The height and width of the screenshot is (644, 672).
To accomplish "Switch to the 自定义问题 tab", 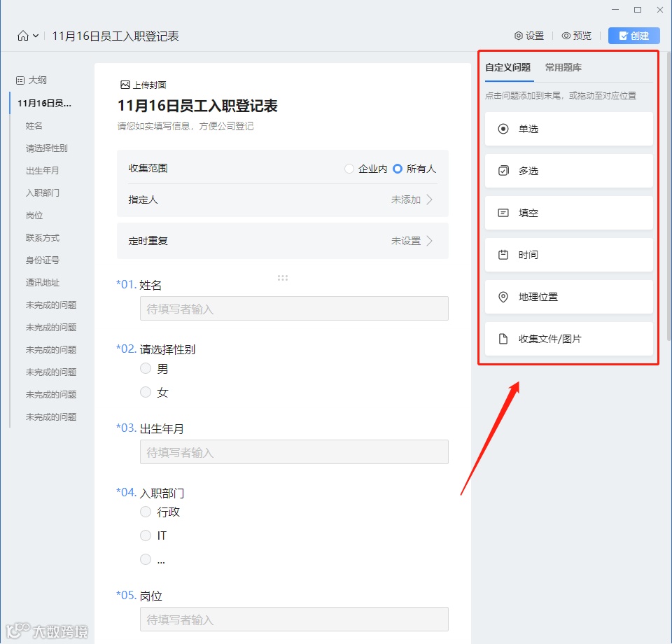I will pyautogui.click(x=508, y=68).
